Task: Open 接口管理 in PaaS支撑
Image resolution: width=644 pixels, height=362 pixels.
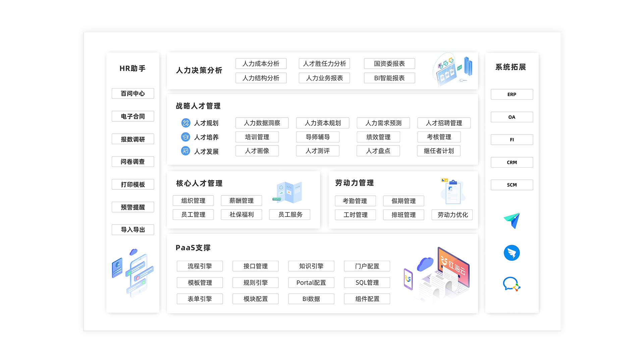Action: click(x=256, y=266)
